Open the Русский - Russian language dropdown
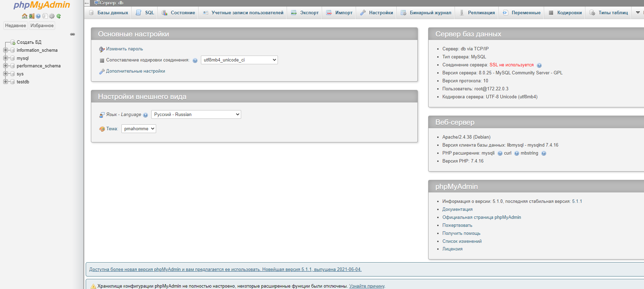This screenshot has height=289, width=644. (196, 114)
